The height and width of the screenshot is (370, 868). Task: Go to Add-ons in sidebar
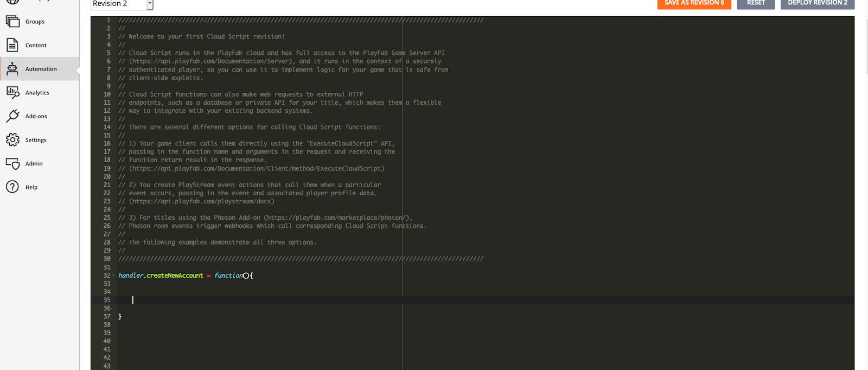click(36, 116)
